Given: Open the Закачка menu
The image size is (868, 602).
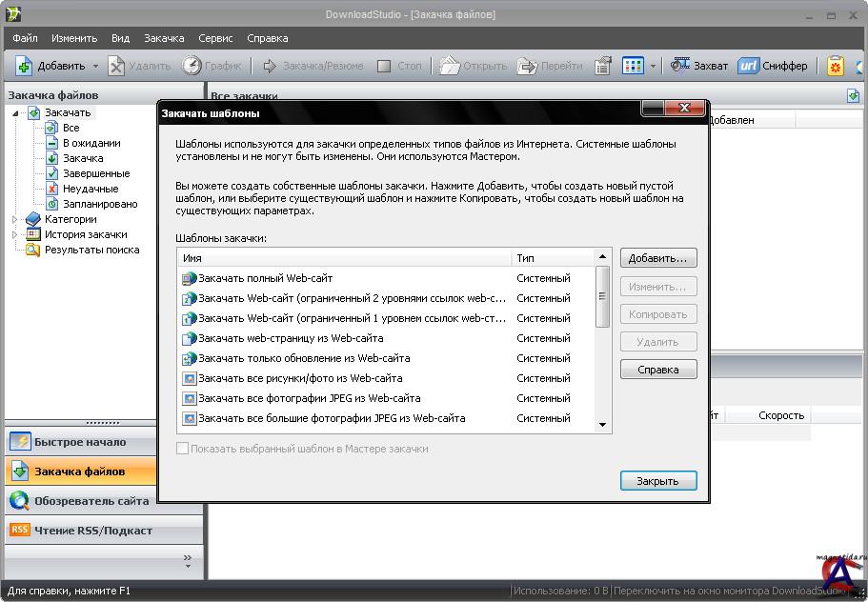Looking at the screenshot, I should (164, 38).
